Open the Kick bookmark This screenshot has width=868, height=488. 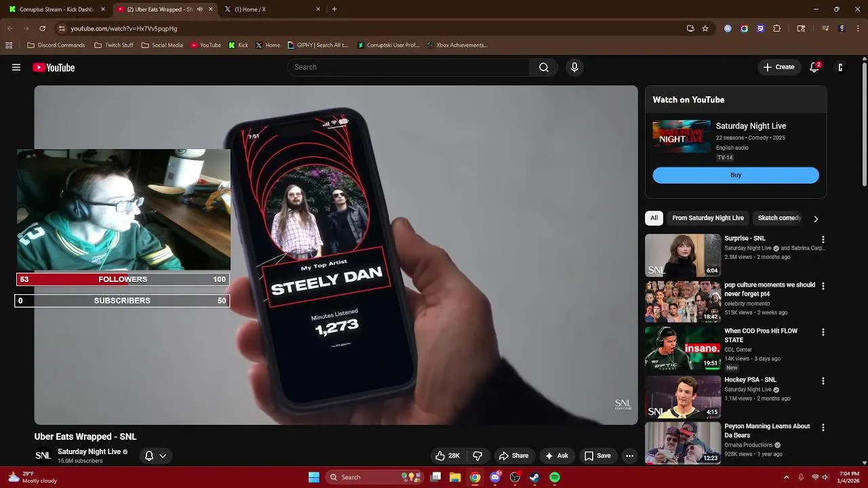click(x=239, y=45)
